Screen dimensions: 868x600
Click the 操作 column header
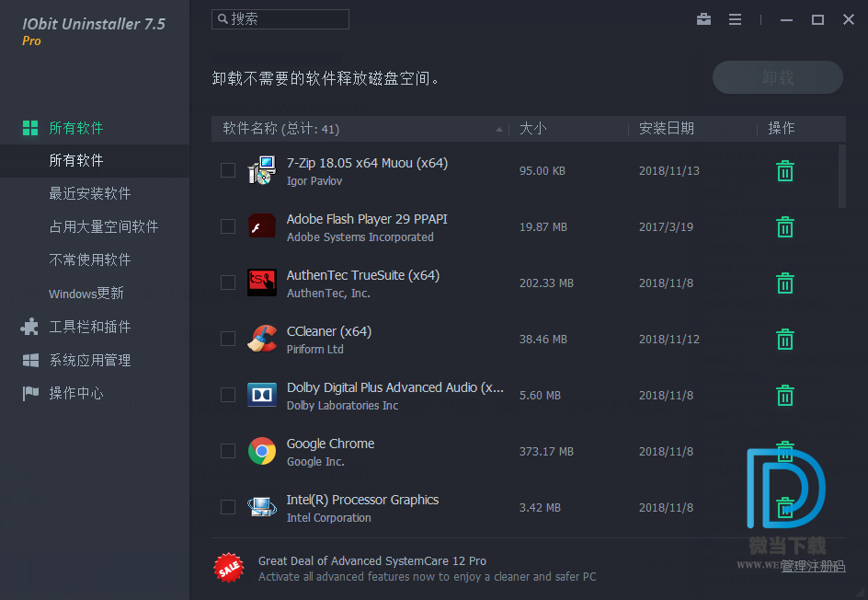tap(781, 129)
